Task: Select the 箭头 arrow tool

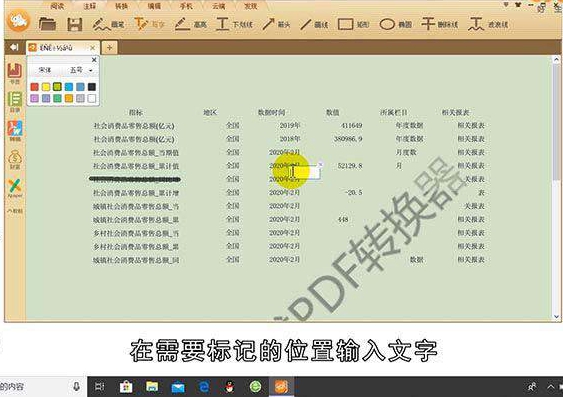Action: click(x=276, y=24)
